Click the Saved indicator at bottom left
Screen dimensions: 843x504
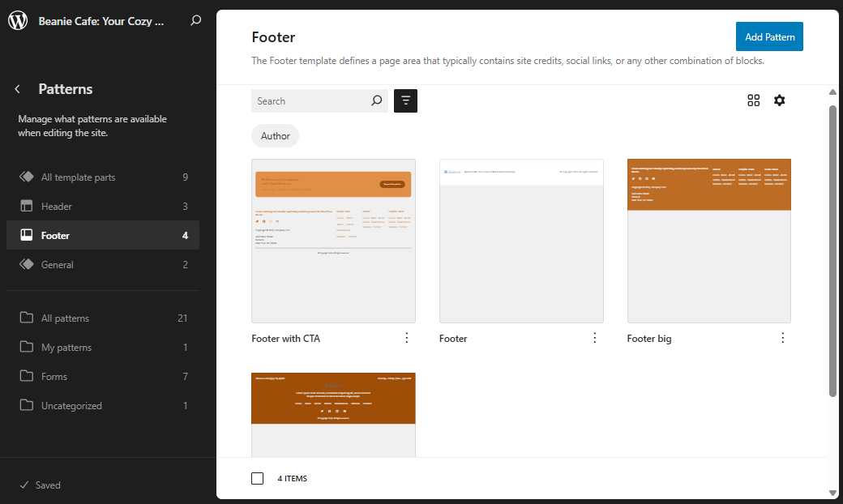tap(40, 485)
